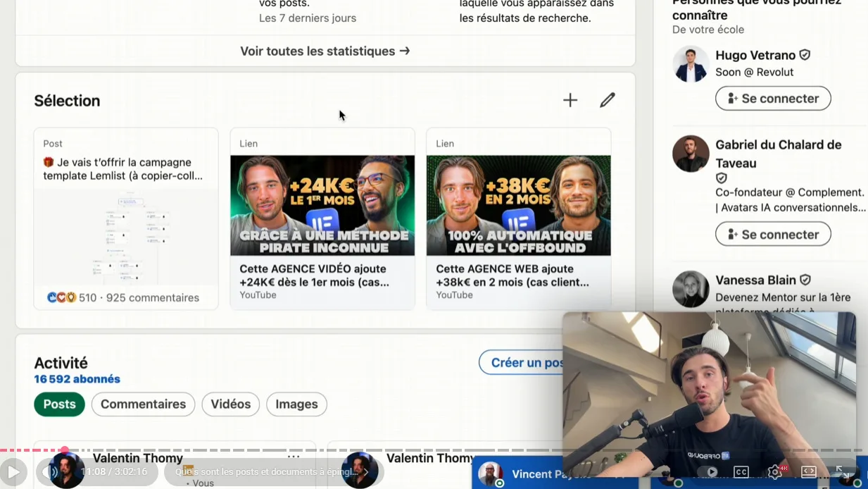Connect with Hugo Vetrano

(773, 99)
